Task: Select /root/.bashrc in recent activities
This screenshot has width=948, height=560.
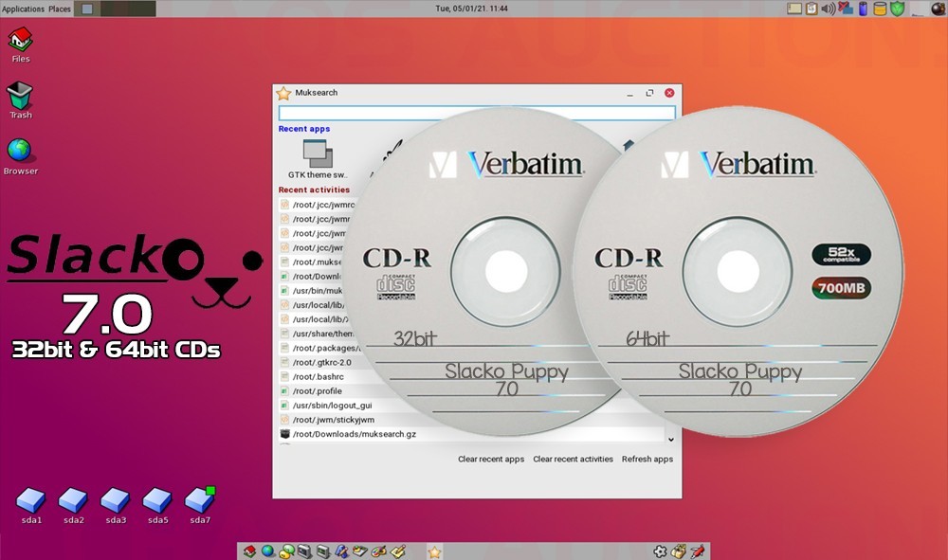Action: (x=318, y=376)
